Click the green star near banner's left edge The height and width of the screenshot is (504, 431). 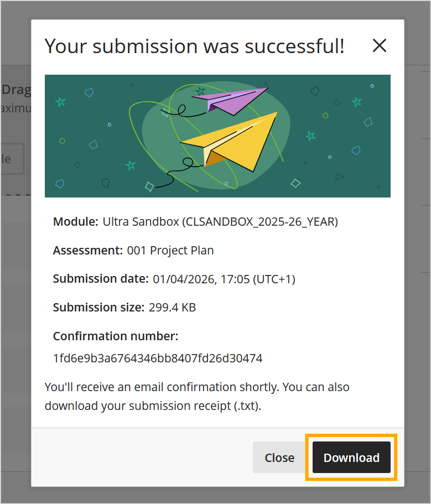[60, 102]
